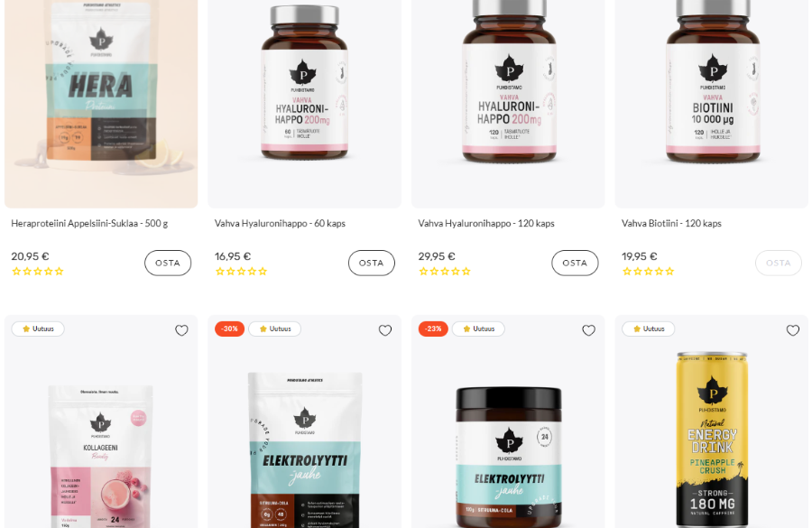Click star rating under Heraproteiini 20,95 €
The height and width of the screenshot is (528, 812).
(38, 271)
